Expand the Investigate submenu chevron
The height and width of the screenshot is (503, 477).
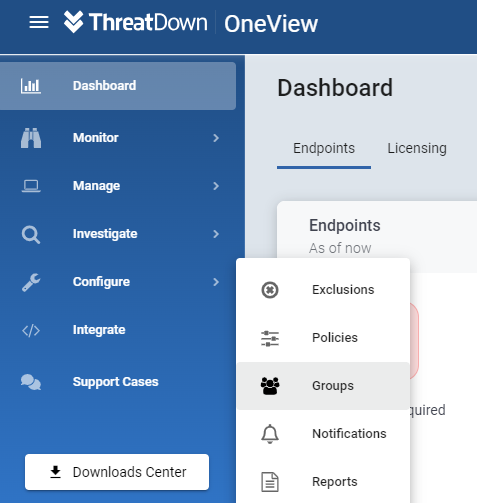[x=216, y=234]
